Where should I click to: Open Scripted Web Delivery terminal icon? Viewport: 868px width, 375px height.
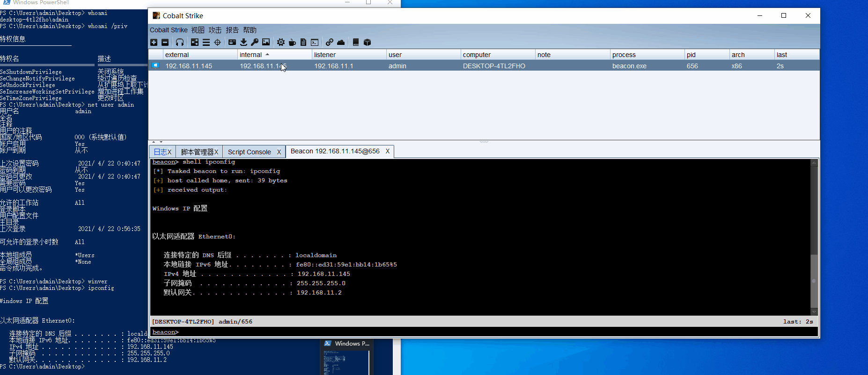[315, 43]
